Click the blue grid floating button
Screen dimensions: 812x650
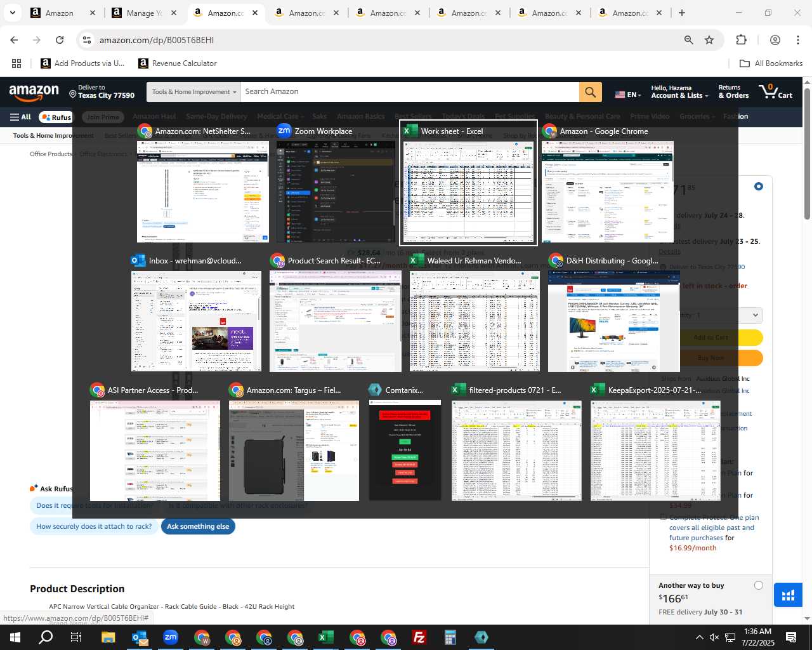[x=788, y=595]
